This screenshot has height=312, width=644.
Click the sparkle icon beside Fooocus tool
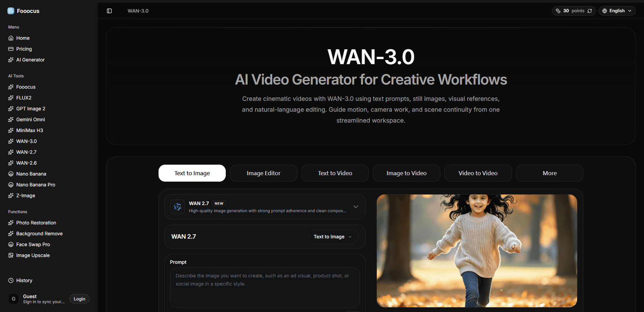pyautogui.click(x=11, y=87)
